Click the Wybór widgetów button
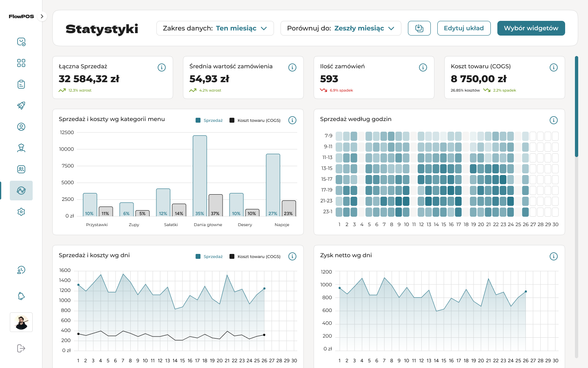The width and height of the screenshot is (588, 368). coord(531,28)
